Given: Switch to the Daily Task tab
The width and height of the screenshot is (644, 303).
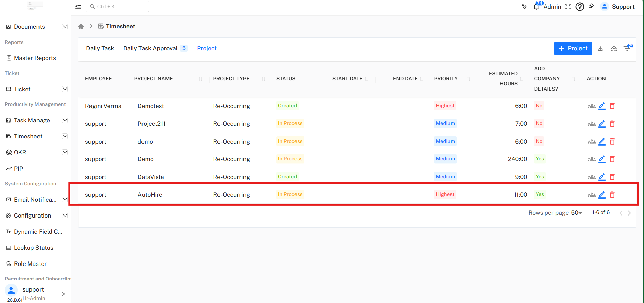Looking at the screenshot, I should click(100, 48).
